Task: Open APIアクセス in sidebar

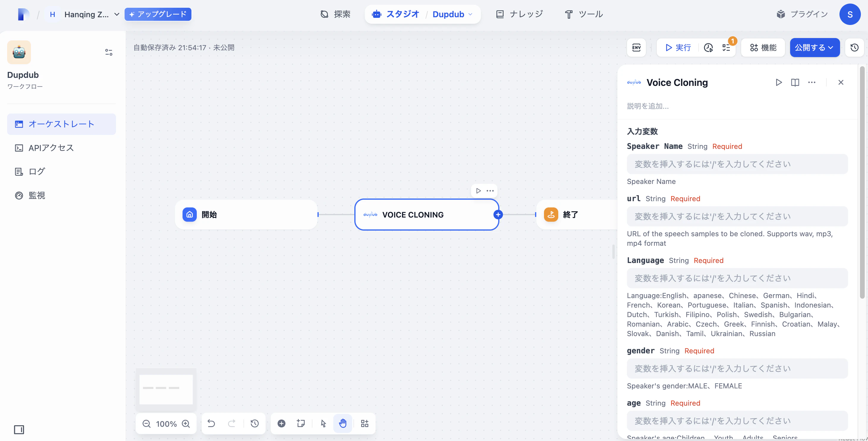Action: click(61, 148)
